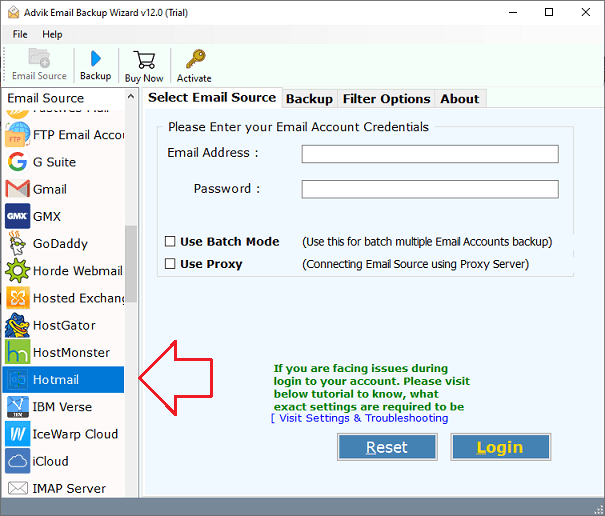Select "GMX" label in source list
The width and height of the screenshot is (605, 516).
[x=47, y=217]
